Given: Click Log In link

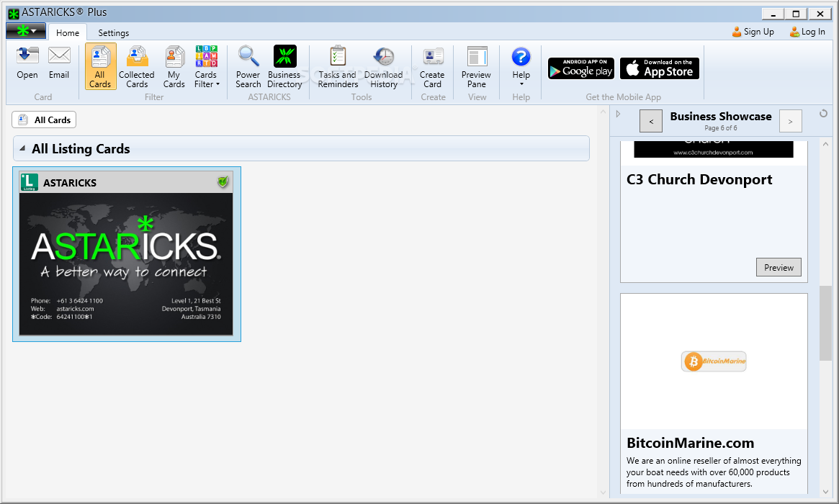Looking at the screenshot, I should (x=807, y=32).
